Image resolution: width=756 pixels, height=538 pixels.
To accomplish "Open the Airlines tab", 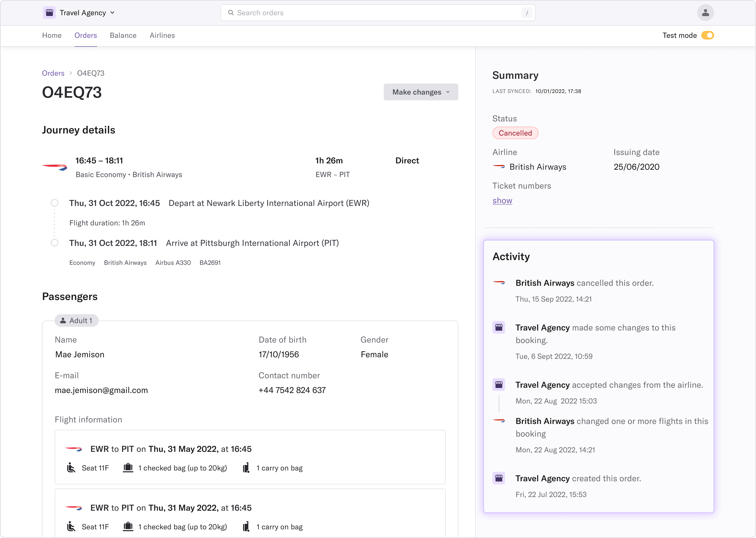I will coord(162,35).
